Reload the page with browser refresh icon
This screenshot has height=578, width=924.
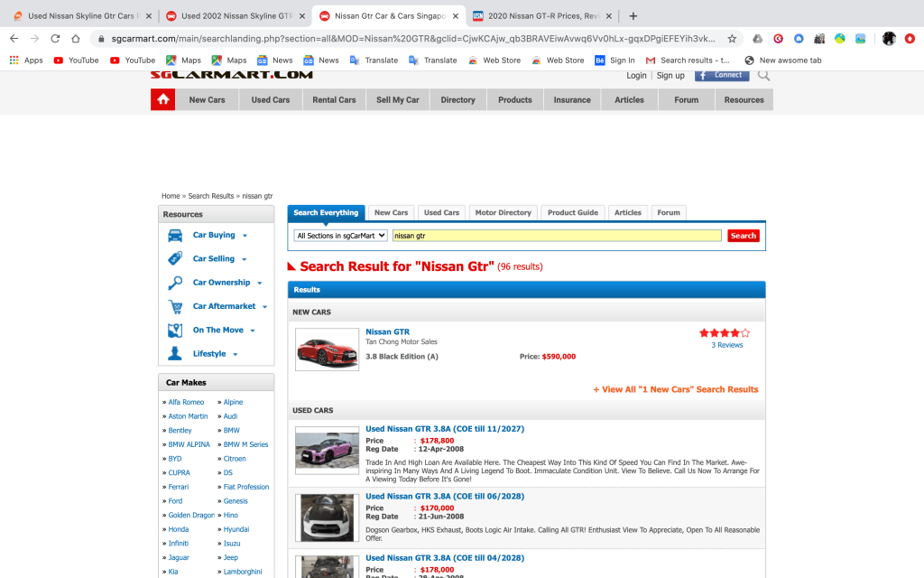pos(55,39)
